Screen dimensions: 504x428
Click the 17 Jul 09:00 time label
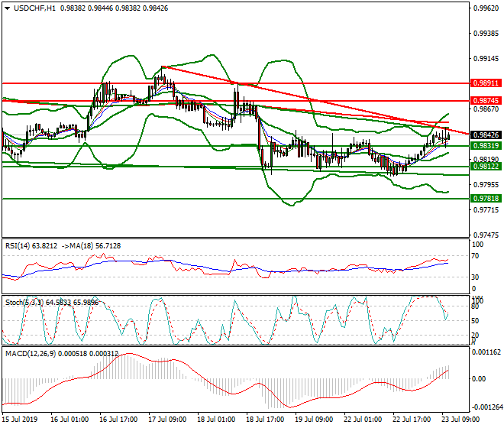[x=167, y=420]
